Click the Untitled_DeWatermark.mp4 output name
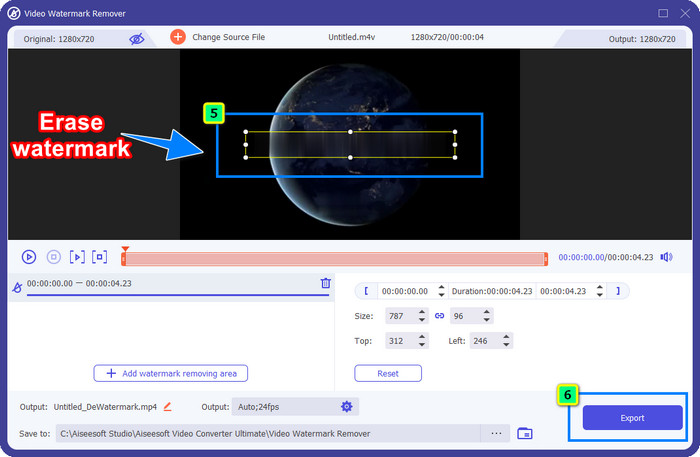 (x=105, y=407)
